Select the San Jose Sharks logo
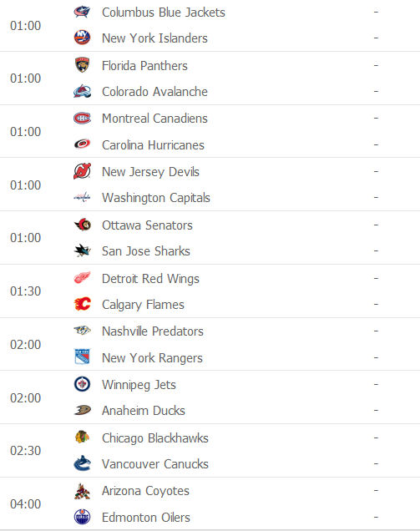The height and width of the screenshot is (531, 420). pyautogui.click(x=82, y=250)
